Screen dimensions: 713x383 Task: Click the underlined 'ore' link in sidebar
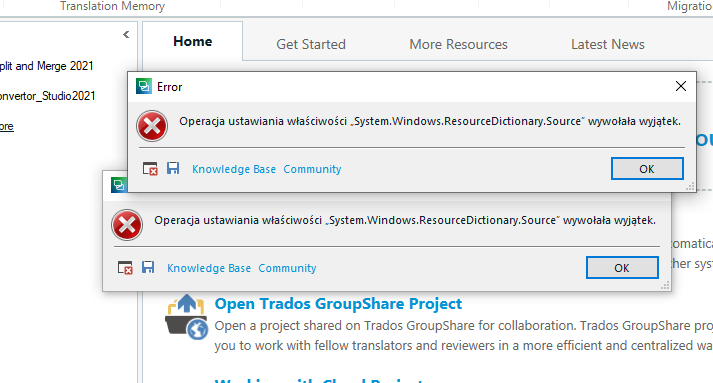(x=7, y=126)
